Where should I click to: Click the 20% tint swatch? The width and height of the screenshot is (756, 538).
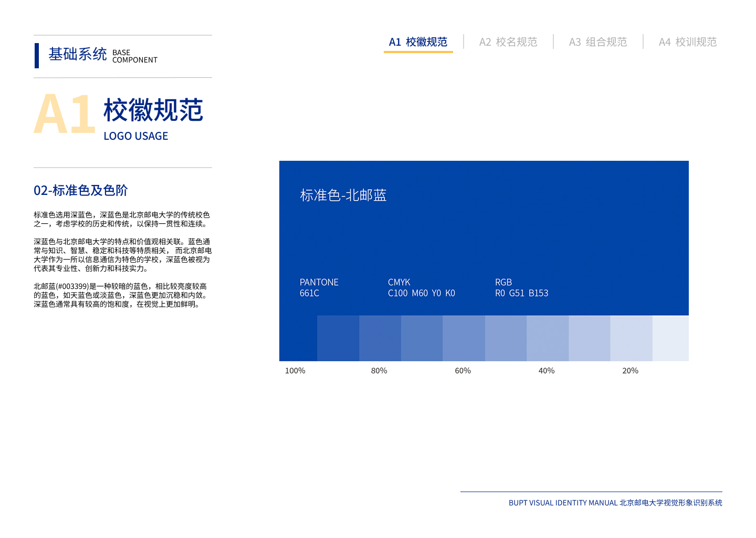pyautogui.click(x=631, y=338)
